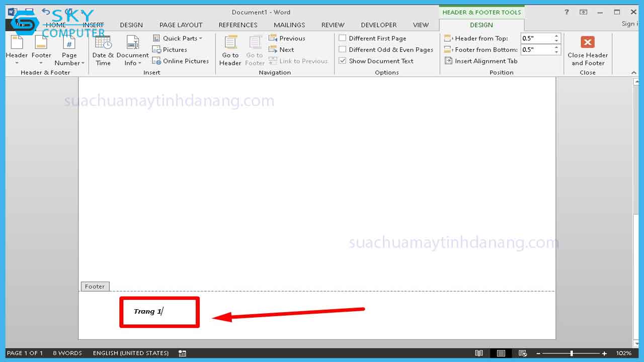Click Insert Alignment Tab
Screen dimensions: 644x362
click(481, 61)
